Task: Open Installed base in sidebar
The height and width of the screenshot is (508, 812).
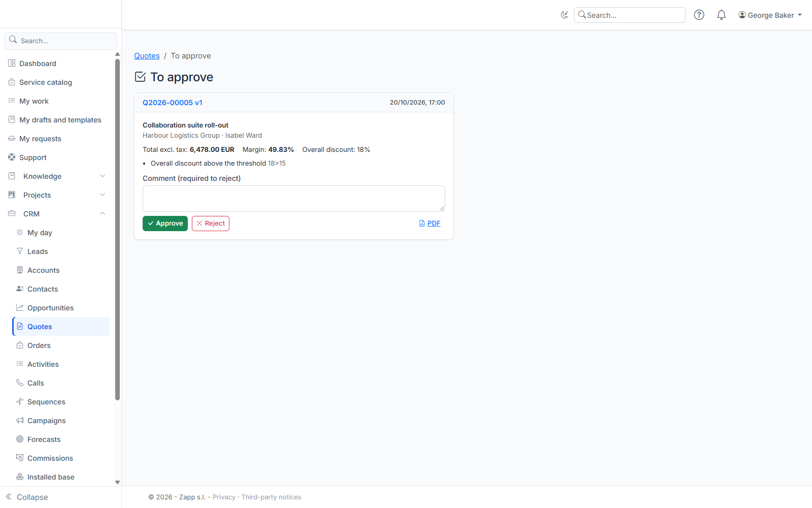Action: tap(51, 477)
